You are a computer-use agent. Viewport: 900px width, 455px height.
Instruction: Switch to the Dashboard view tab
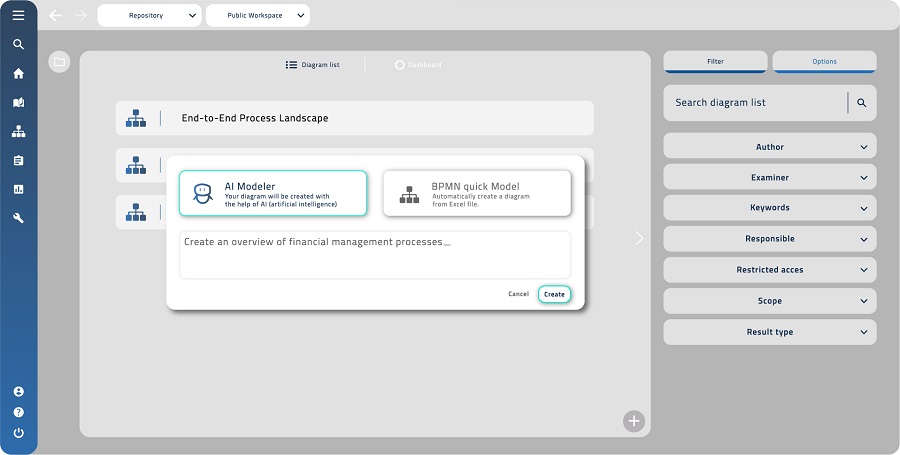(417, 65)
